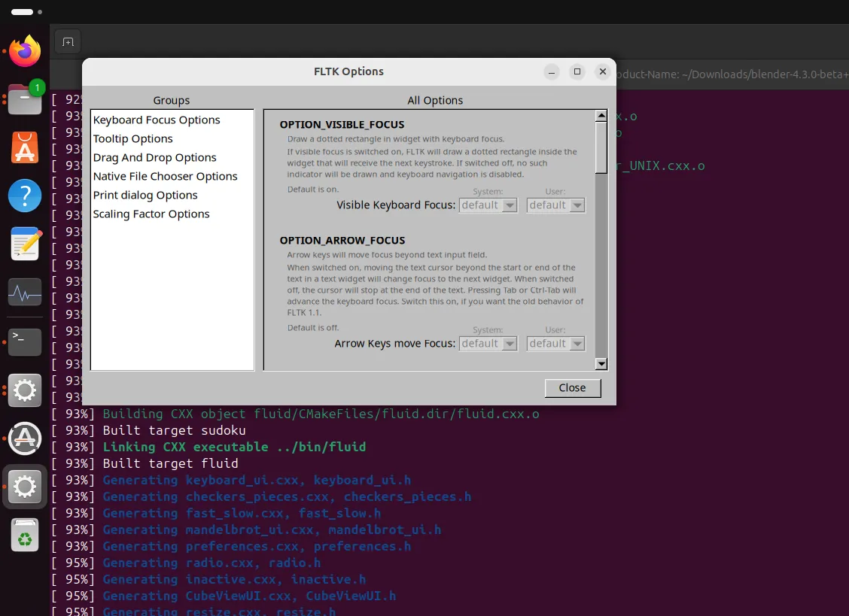Click the new terminal tab icon
Viewport: 849px width, 616px height.
(x=68, y=42)
